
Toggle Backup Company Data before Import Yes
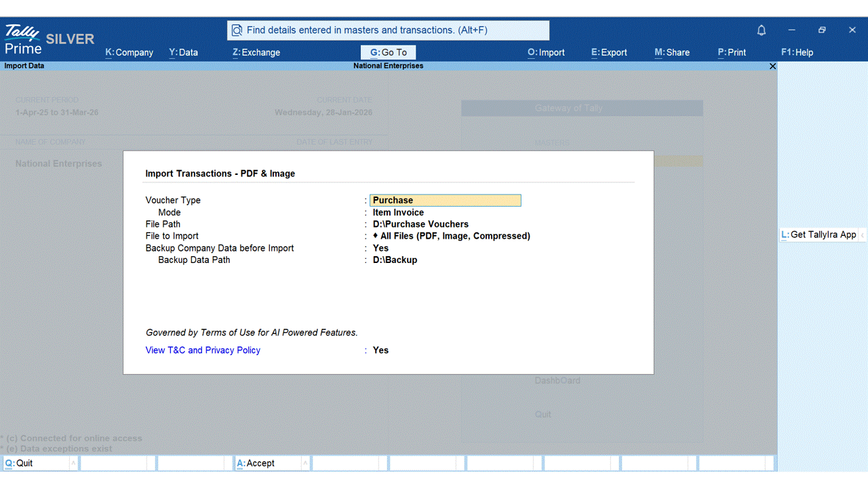(380, 248)
